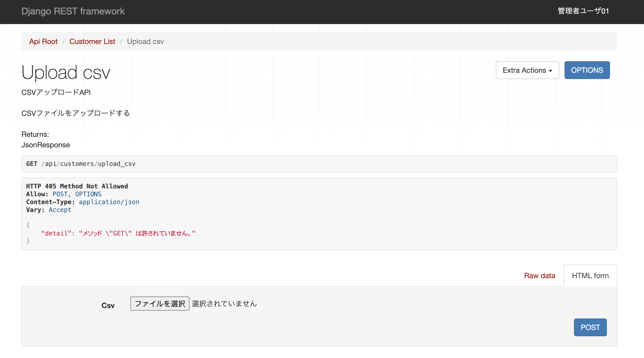Screen dimensions: 644x358
Task: Select the Csv file input field
Action: coord(193,304)
